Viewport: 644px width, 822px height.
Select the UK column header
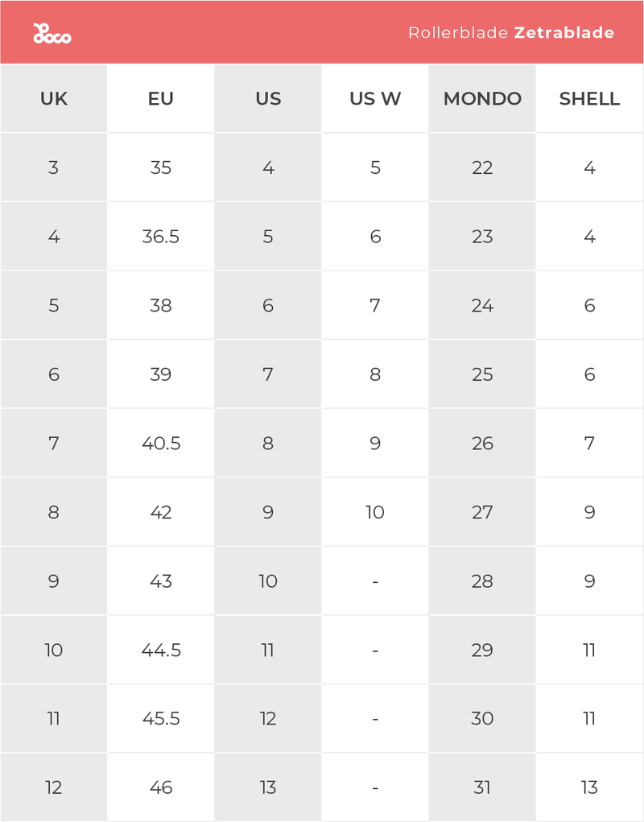click(54, 99)
